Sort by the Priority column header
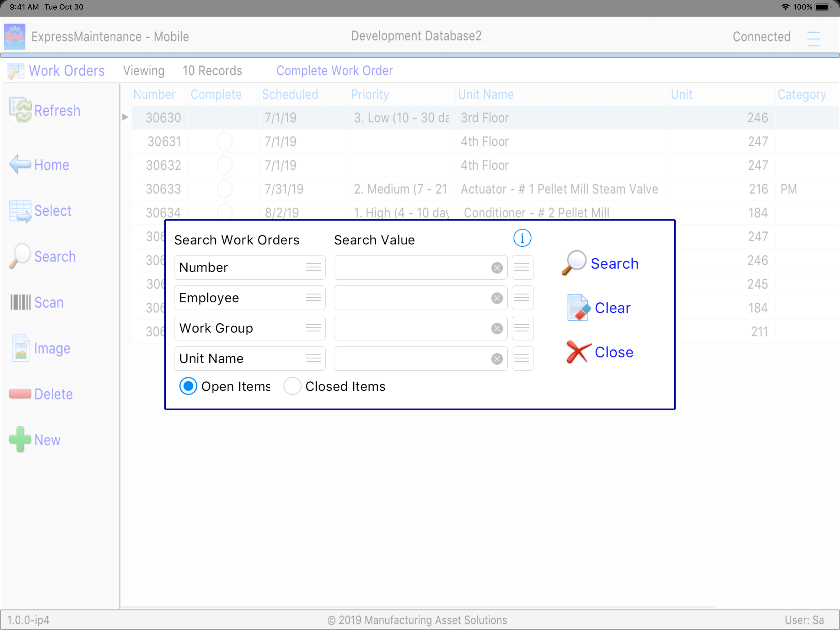The width and height of the screenshot is (840, 630). pyautogui.click(x=370, y=94)
